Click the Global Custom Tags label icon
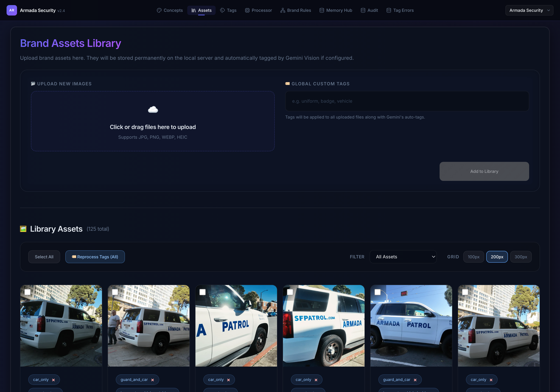Screen dimensions: 560x392 pyautogui.click(x=287, y=84)
